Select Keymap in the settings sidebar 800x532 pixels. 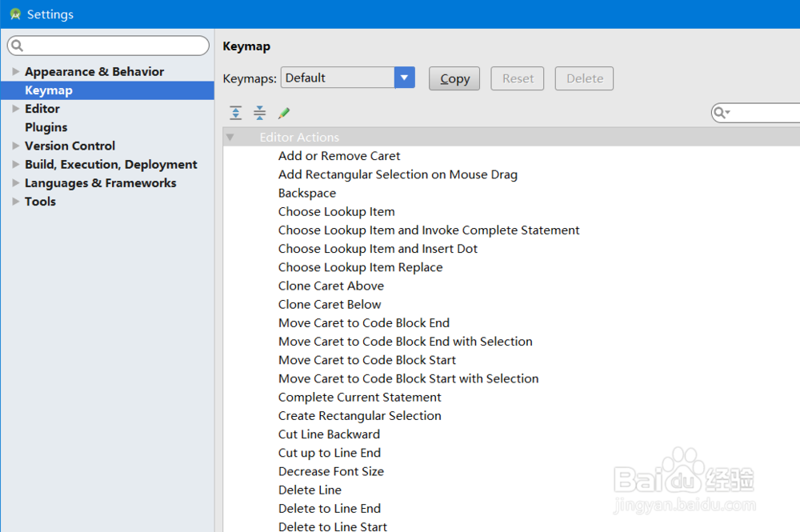click(108, 90)
